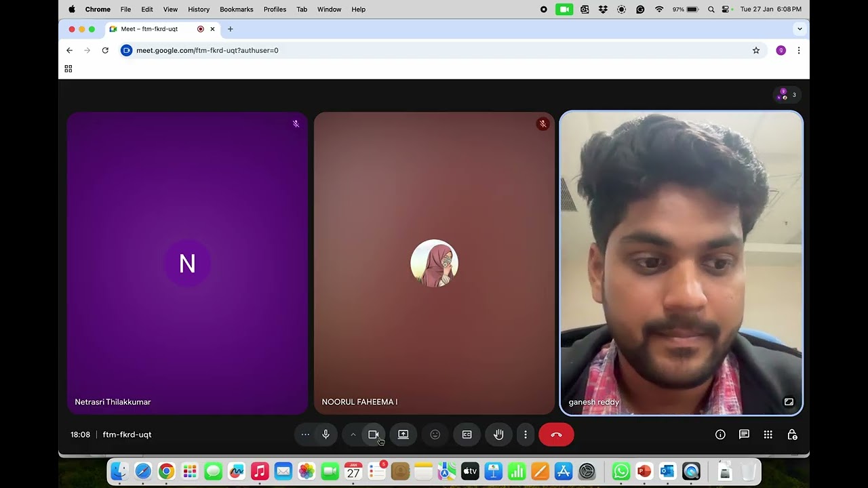
Task: Open the Profiles menu
Action: (275, 9)
